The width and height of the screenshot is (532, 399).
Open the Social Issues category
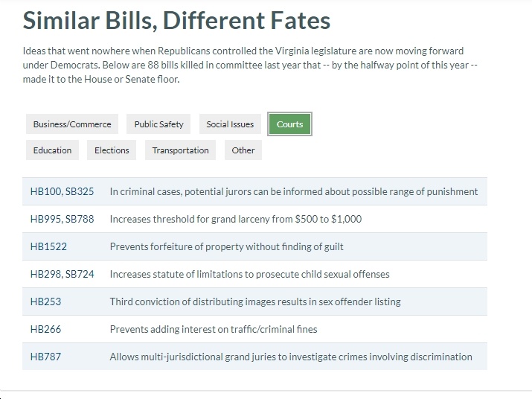(x=230, y=124)
